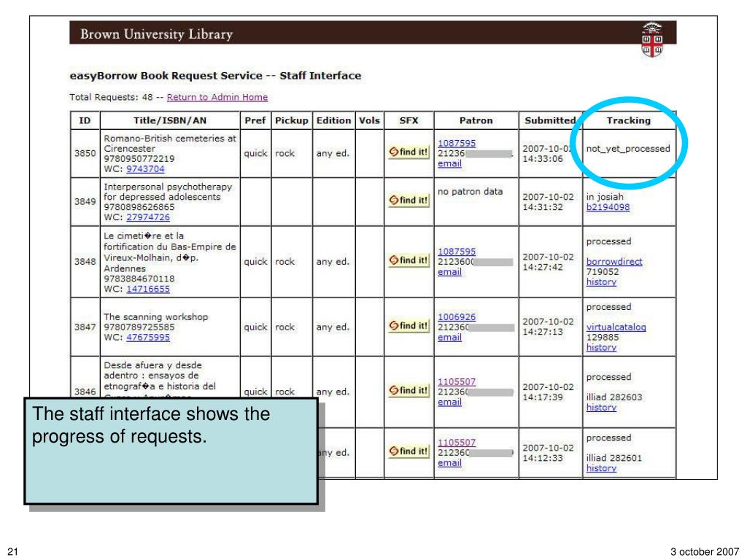Image resolution: width=747 pixels, height=560 pixels.
Task: Open the virtualcatalog tracking link
Action: 616,327
